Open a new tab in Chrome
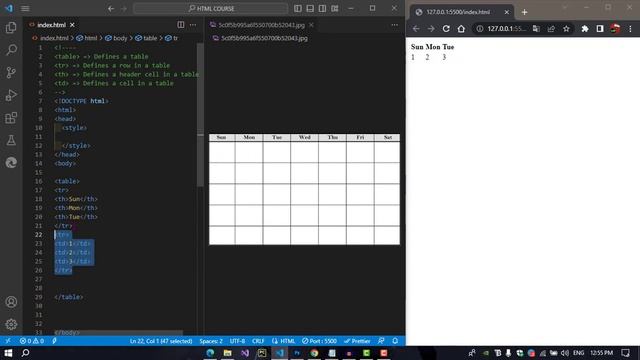 (x=524, y=12)
